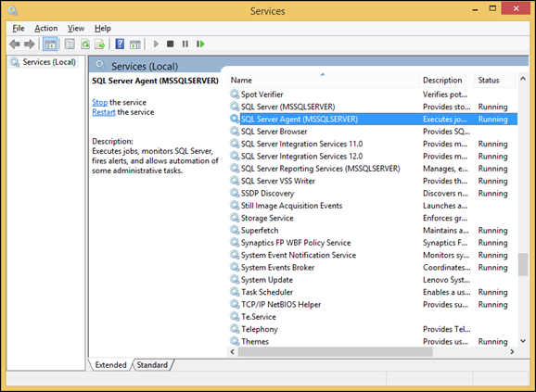Click the Restart the service link
The height and width of the screenshot is (392, 536).
pyautogui.click(x=103, y=112)
